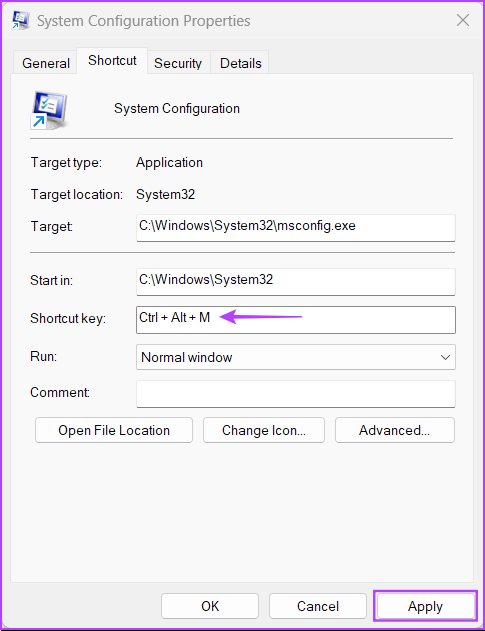Click the Shortcut key field
The width and height of the screenshot is (485, 631).
tap(296, 320)
